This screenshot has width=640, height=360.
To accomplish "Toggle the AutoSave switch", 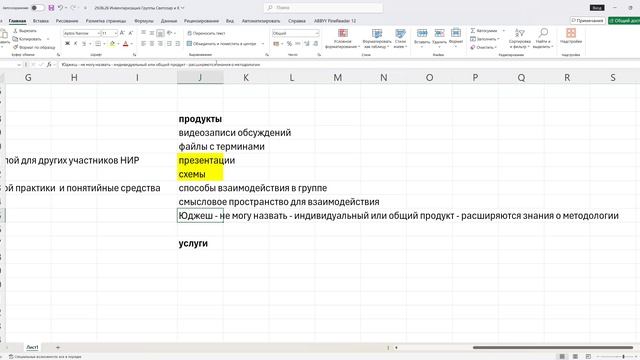I will (38, 8).
